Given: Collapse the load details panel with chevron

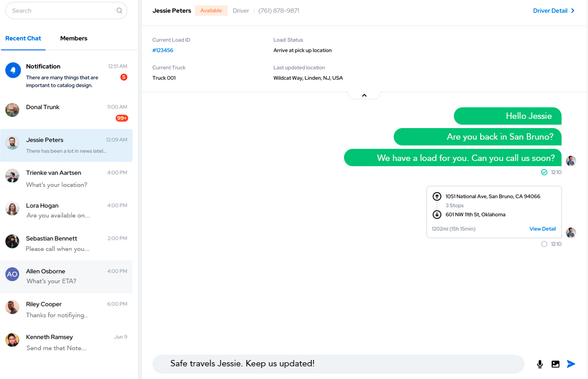Looking at the screenshot, I should tap(364, 95).
